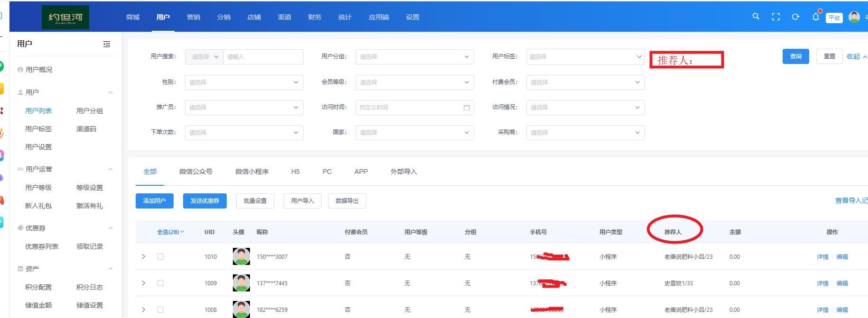The height and width of the screenshot is (318, 868).
Task: Toggle fullscreen mode icon in header
Action: (776, 17)
